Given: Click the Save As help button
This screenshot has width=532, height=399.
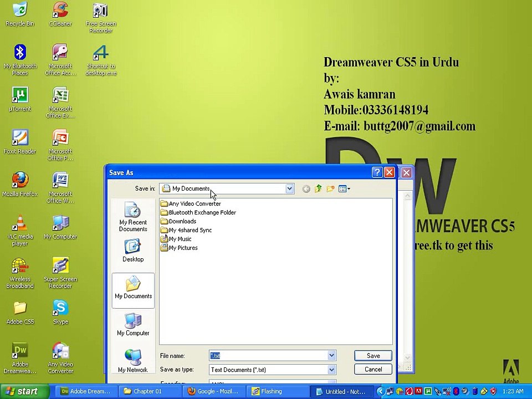Looking at the screenshot, I should pyautogui.click(x=377, y=172).
